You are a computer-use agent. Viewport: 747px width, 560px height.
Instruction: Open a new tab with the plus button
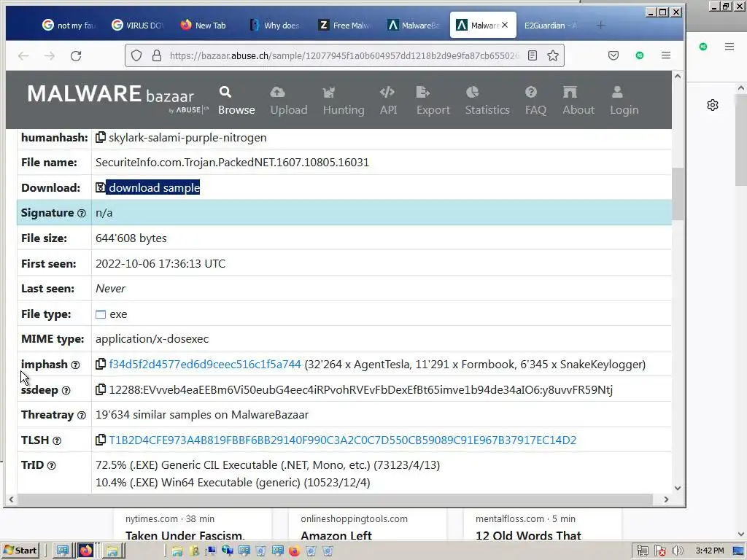601,26
